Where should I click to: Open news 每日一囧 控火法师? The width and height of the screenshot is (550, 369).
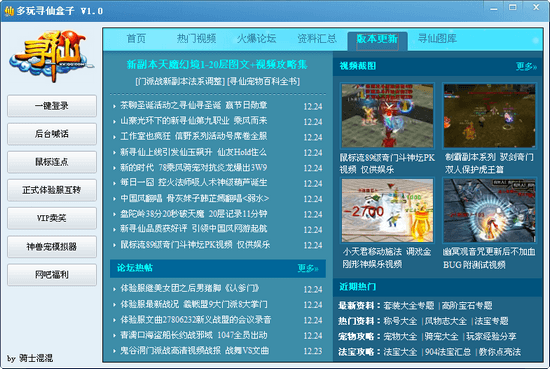194,183
